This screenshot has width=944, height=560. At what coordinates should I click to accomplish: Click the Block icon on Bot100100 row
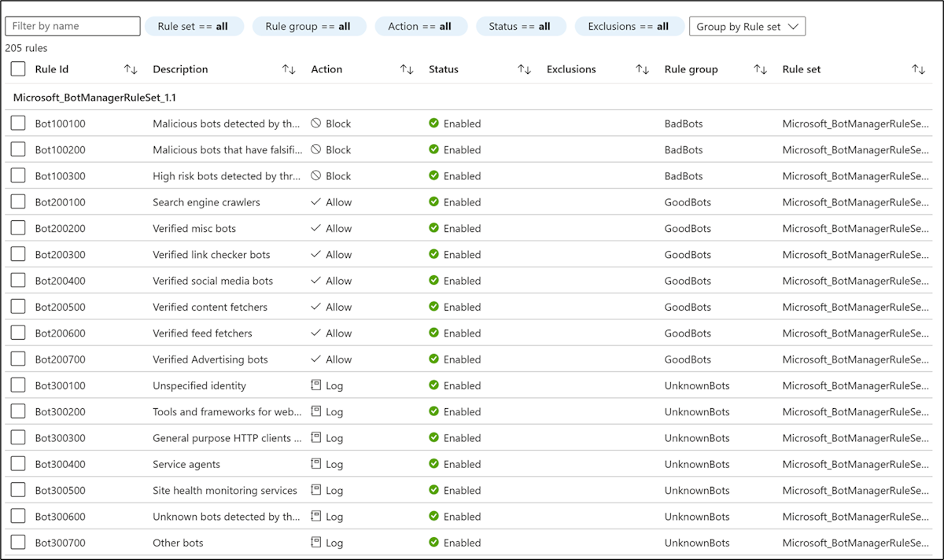click(x=317, y=123)
